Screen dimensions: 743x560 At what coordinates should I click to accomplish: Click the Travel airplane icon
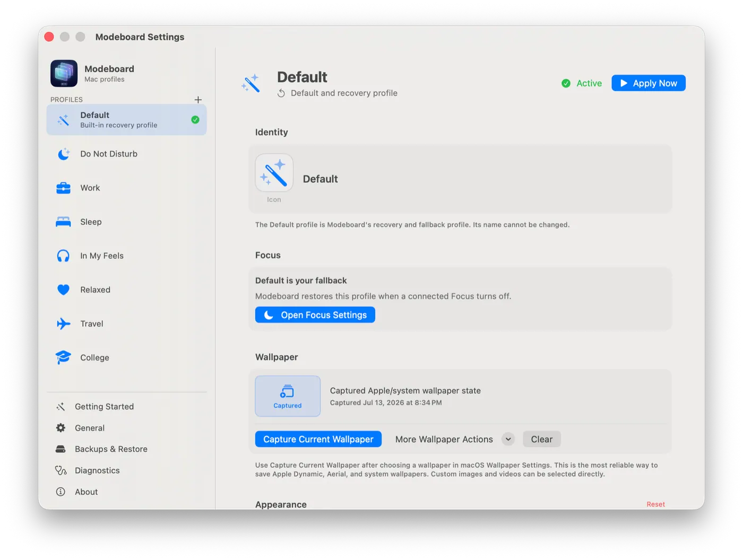[x=63, y=323]
